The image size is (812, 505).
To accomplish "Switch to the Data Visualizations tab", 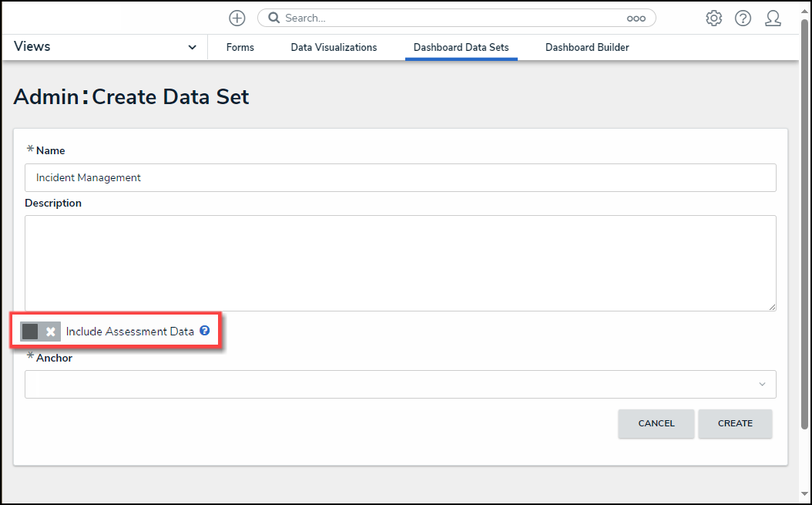I will [x=334, y=48].
